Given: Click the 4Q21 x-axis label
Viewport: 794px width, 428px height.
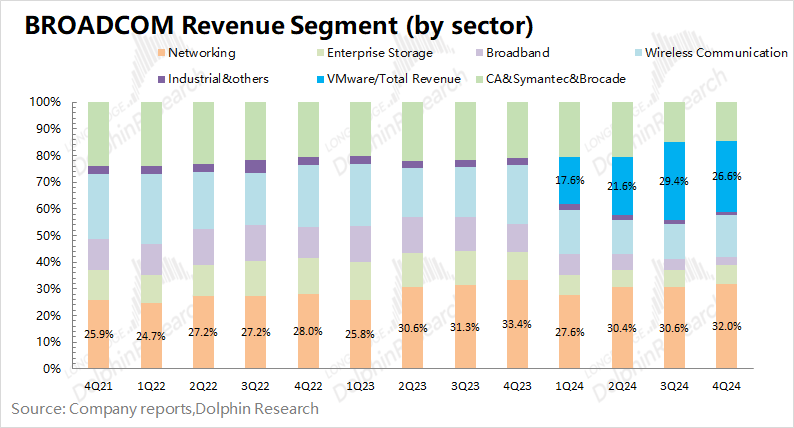Looking at the screenshot, I should tap(98, 386).
